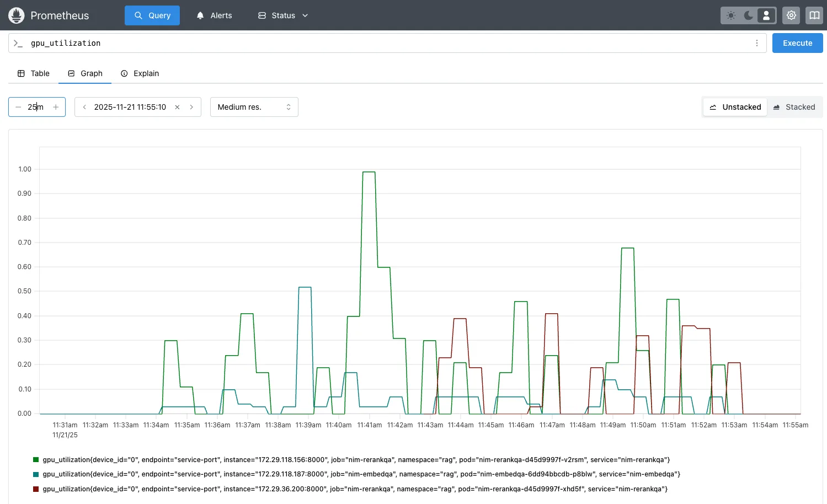Switch to the Table tab
The image size is (827, 504).
coord(34,73)
